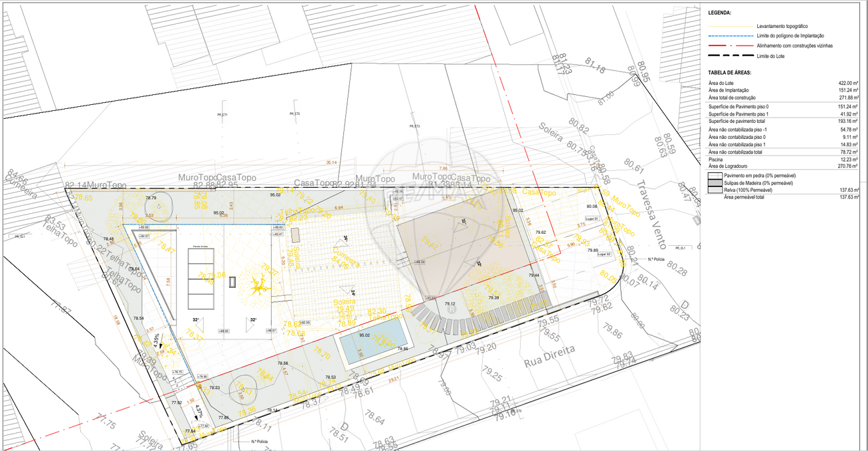Click the '29.21' dimension along Rua Direita
The height and width of the screenshot is (451, 868).
tap(394, 379)
